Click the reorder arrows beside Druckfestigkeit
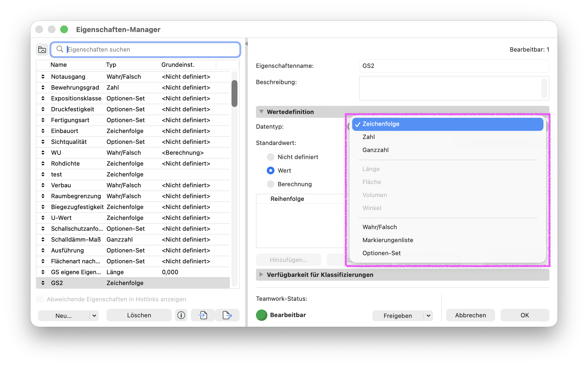Viewport: 588px width, 367px height. coord(43,109)
